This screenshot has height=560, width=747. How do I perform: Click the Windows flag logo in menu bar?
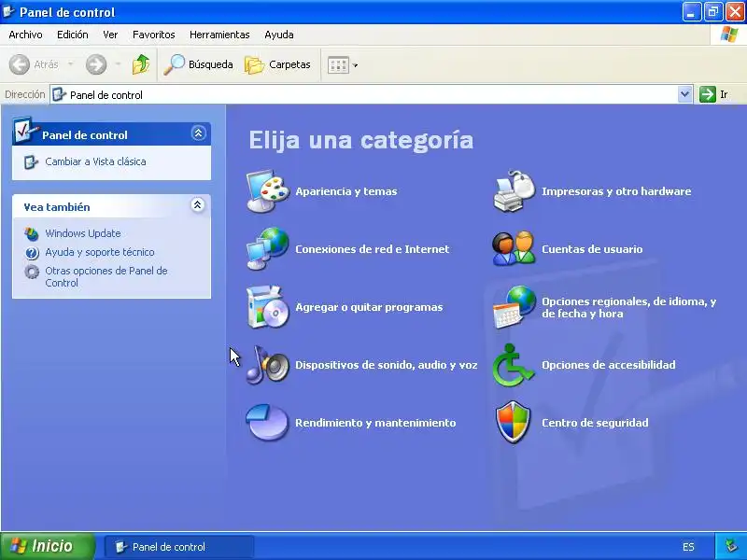[728, 35]
